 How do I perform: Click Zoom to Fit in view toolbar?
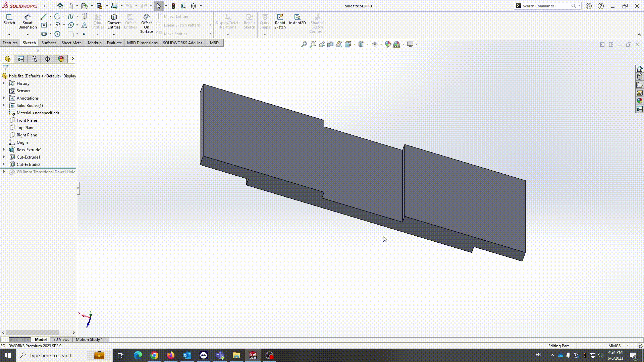[304, 44]
